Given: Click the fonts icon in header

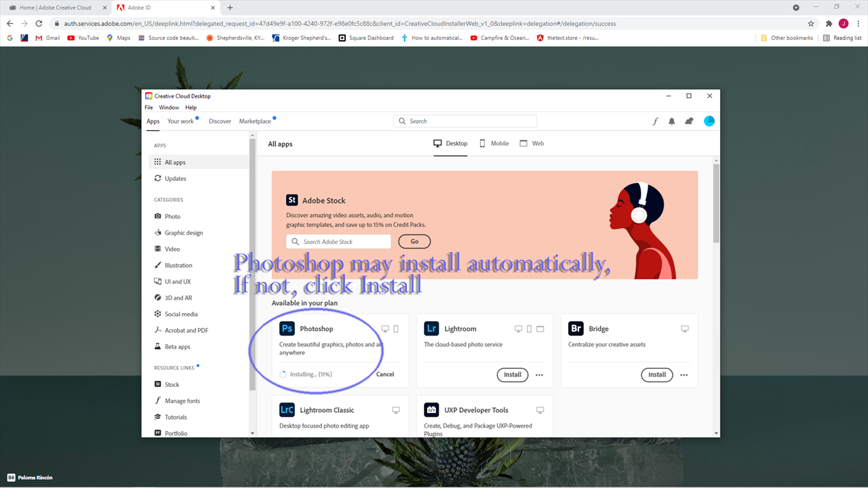Looking at the screenshot, I should [655, 121].
